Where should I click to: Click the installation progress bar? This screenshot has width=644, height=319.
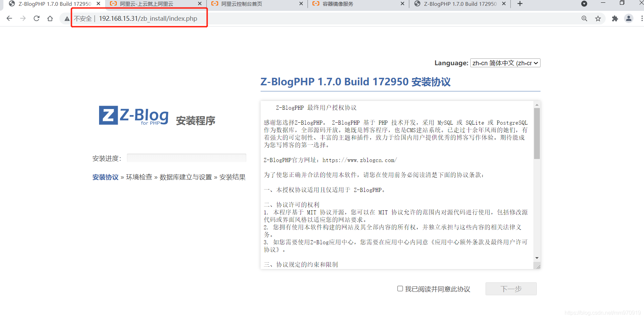[186, 158]
